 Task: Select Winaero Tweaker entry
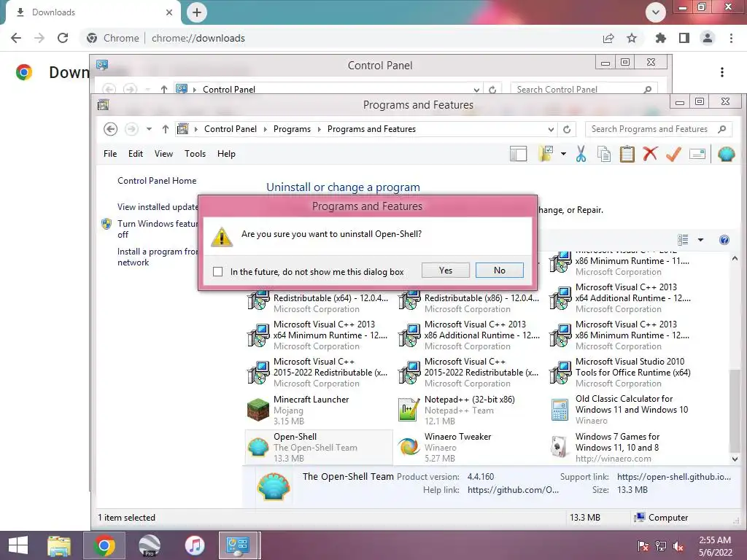[469, 447]
